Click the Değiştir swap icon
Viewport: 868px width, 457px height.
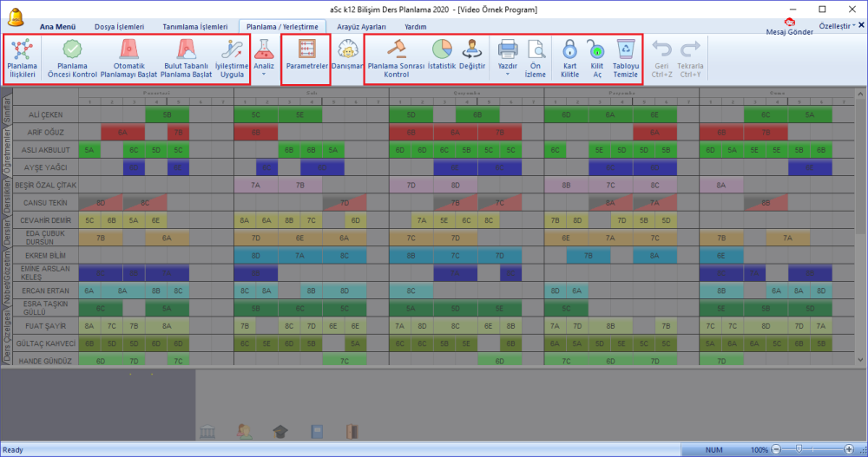[472, 55]
